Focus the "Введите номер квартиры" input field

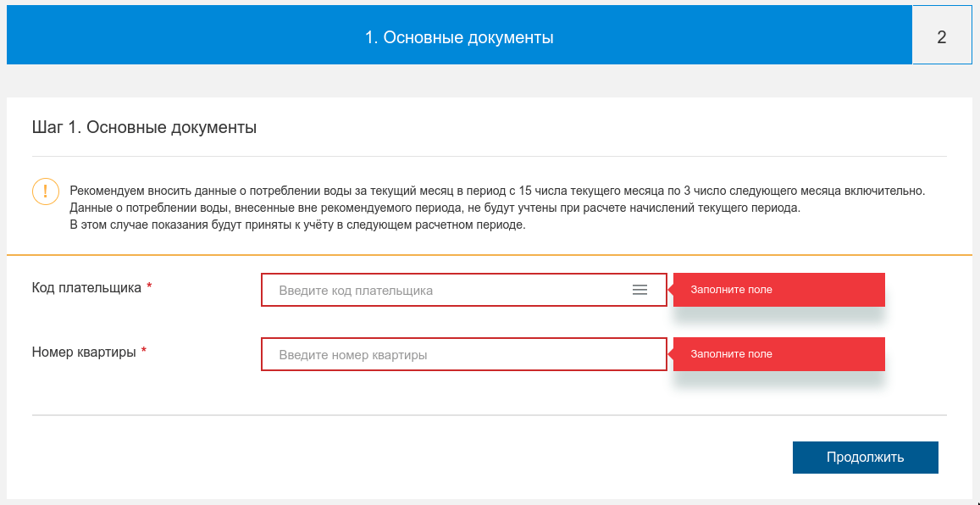[462, 355]
